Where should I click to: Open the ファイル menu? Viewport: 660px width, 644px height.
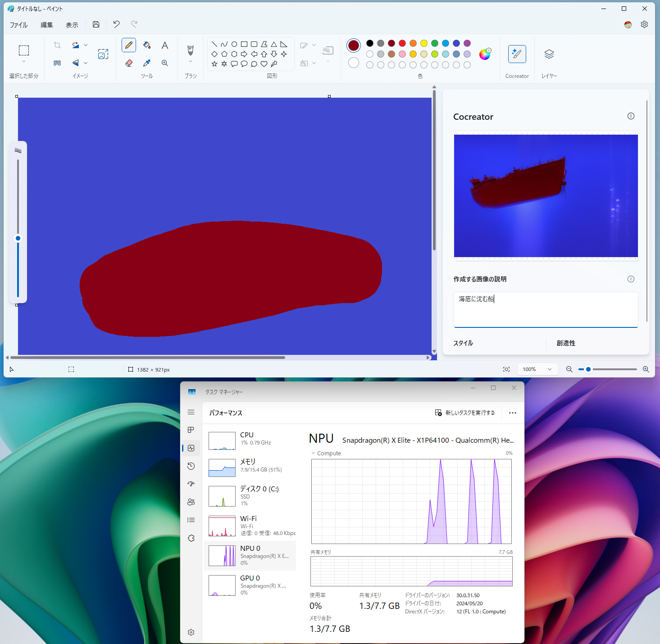pos(19,25)
